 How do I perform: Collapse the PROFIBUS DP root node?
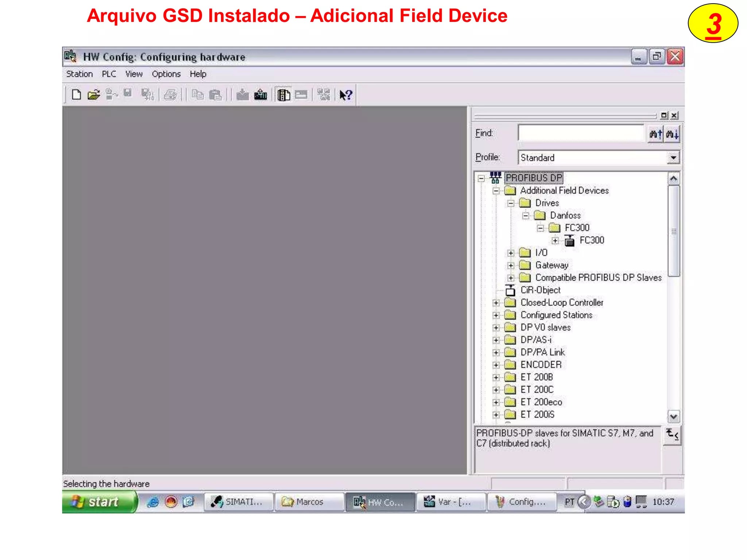pyautogui.click(x=481, y=178)
